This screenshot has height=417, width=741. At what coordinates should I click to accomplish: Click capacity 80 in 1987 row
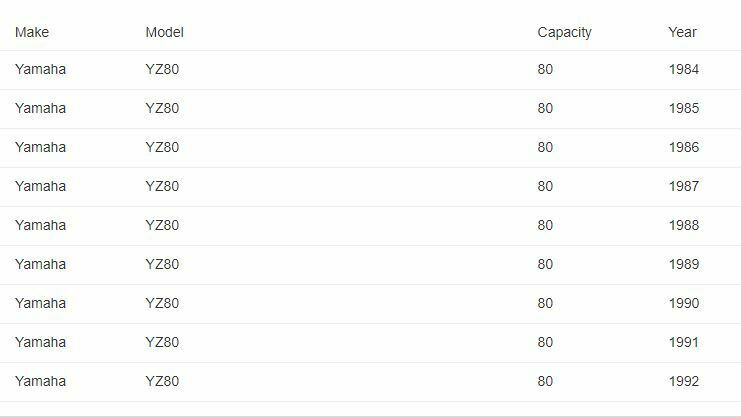545,186
